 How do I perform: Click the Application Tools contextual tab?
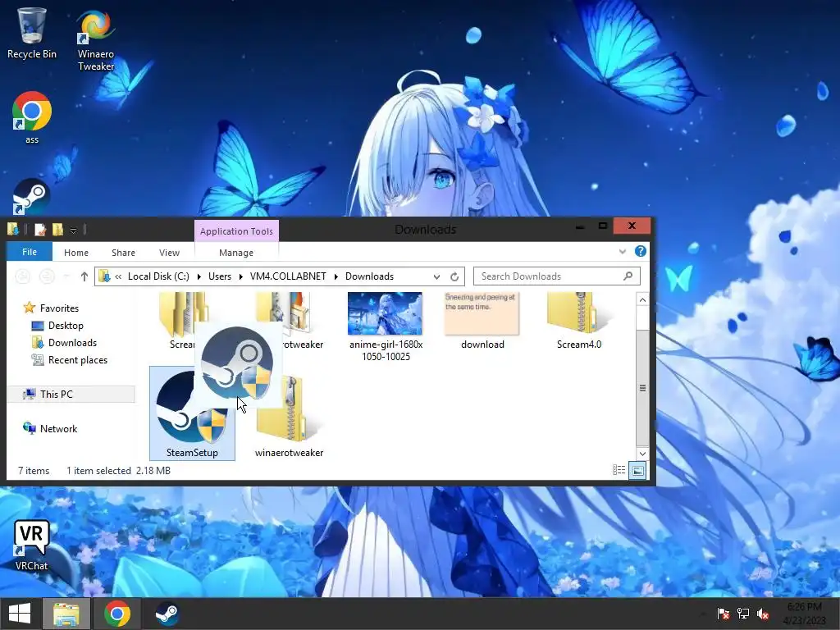click(236, 231)
